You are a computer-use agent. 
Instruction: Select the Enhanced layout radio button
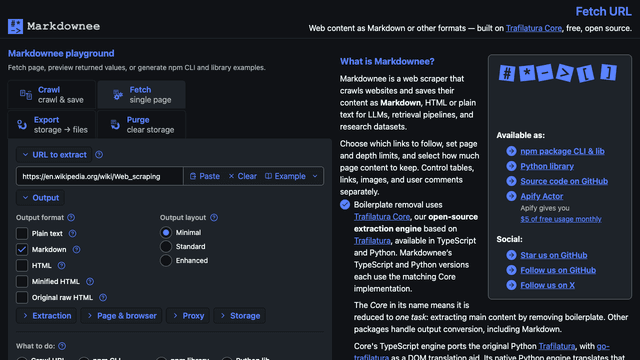(166, 260)
